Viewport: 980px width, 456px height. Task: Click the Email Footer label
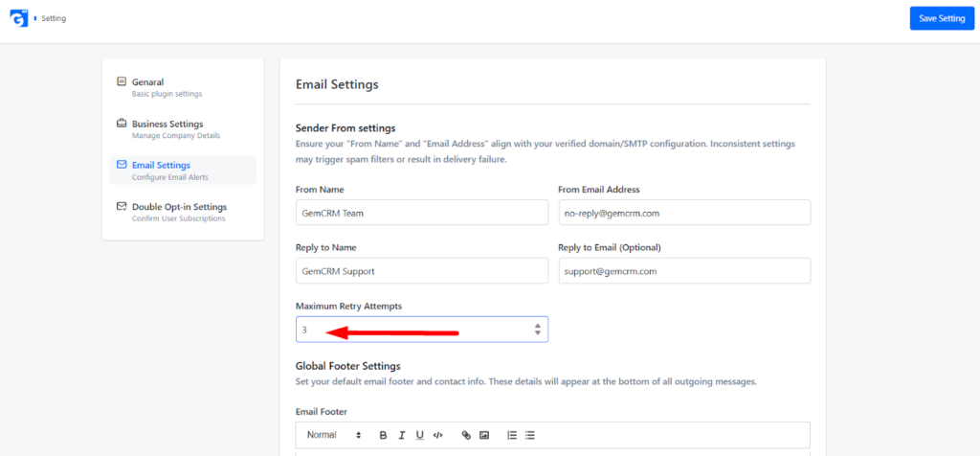tap(322, 412)
